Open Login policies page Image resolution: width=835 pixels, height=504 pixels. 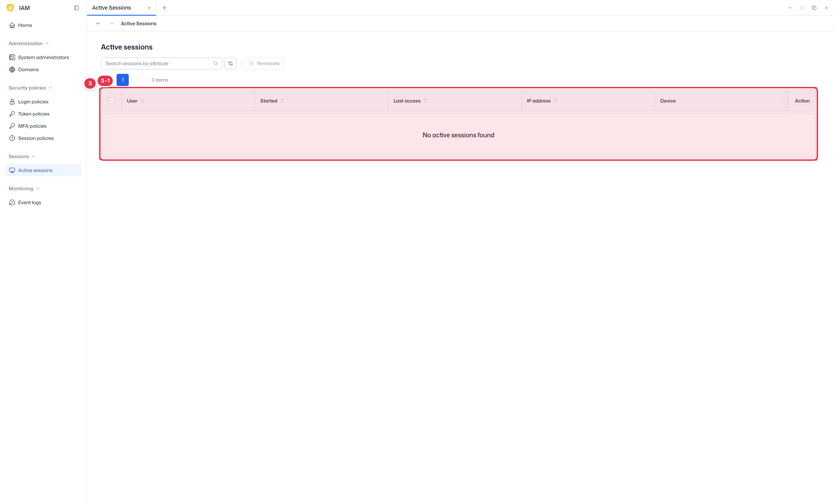click(x=43, y=102)
